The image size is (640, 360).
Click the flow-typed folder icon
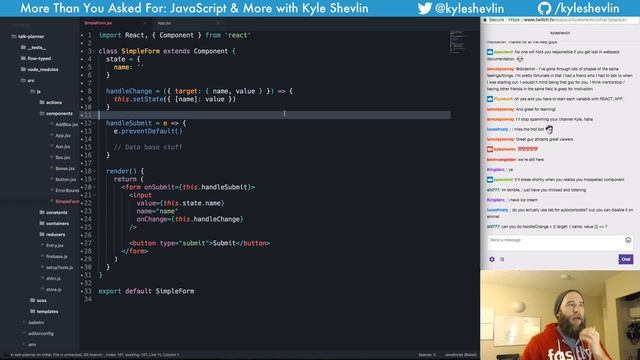23,58
